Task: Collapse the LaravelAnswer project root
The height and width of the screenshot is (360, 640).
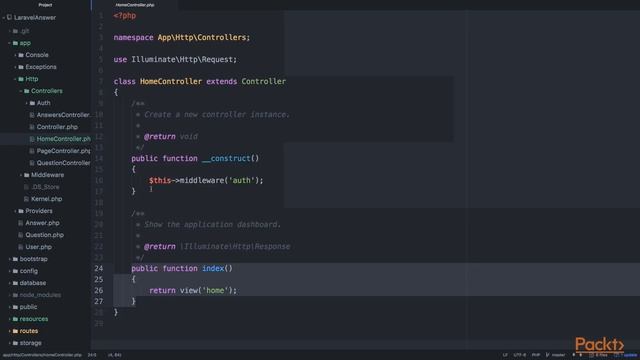Action: [x=4, y=18]
